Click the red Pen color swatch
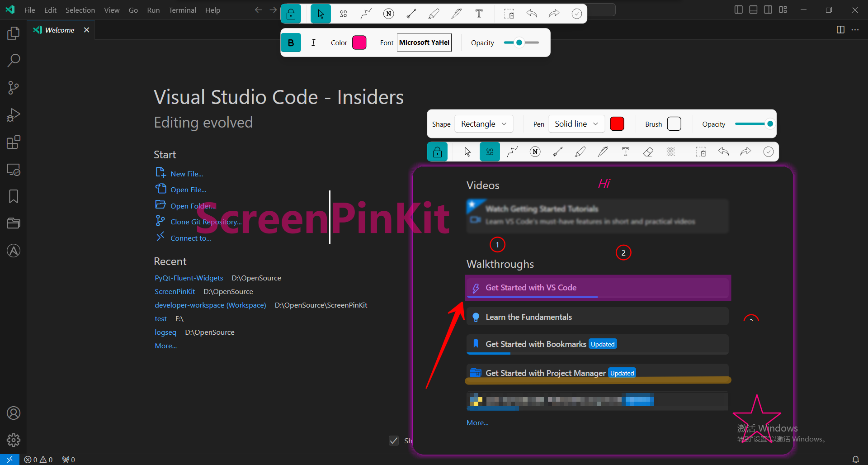868x465 pixels. [x=617, y=123]
